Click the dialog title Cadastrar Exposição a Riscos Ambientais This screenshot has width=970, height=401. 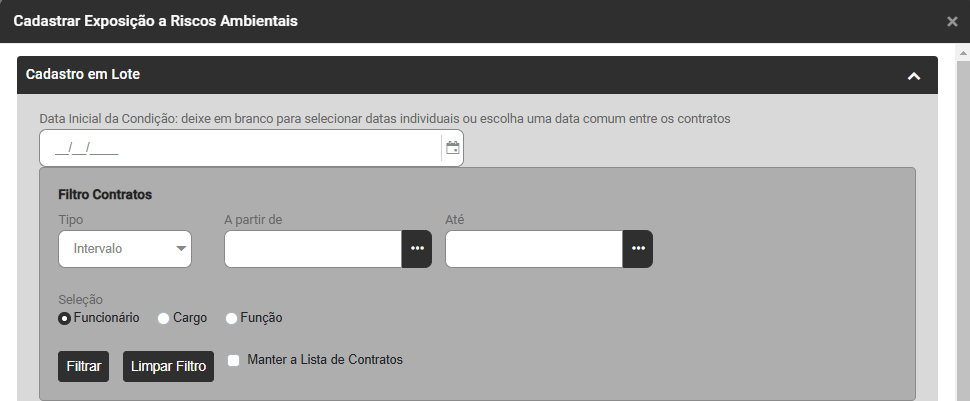(155, 20)
